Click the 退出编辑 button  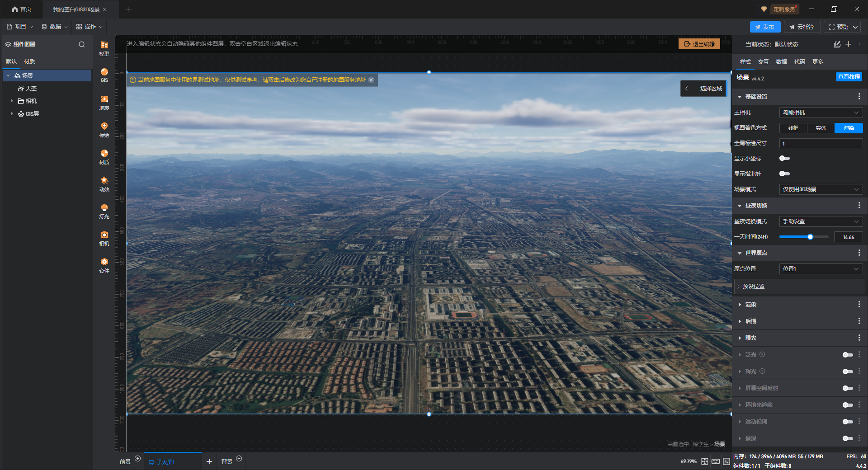pos(699,44)
